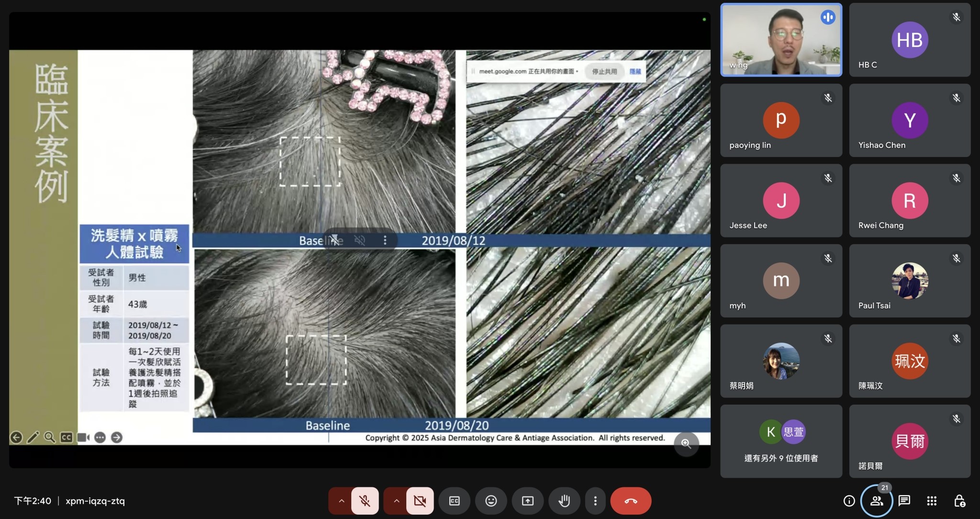
Task: Click muted mic icon on Rwei Chang tile
Action: click(x=956, y=178)
